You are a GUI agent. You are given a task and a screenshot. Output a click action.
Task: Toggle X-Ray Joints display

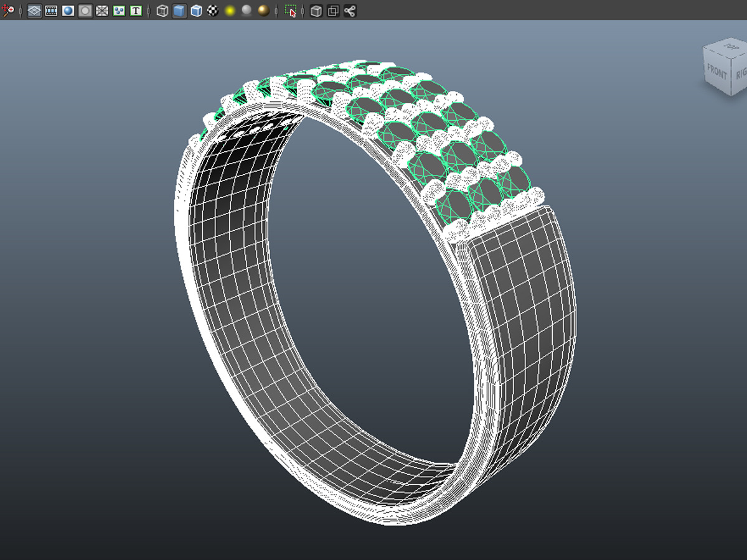tap(350, 11)
